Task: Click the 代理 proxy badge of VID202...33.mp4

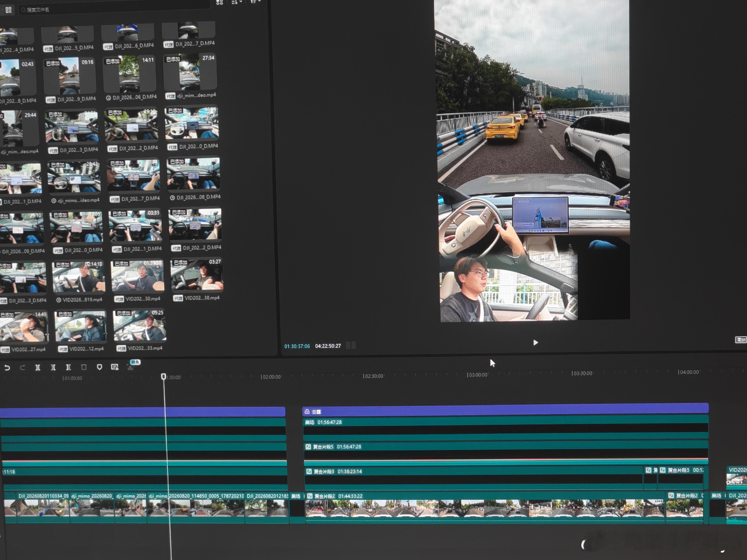Action: [121, 348]
